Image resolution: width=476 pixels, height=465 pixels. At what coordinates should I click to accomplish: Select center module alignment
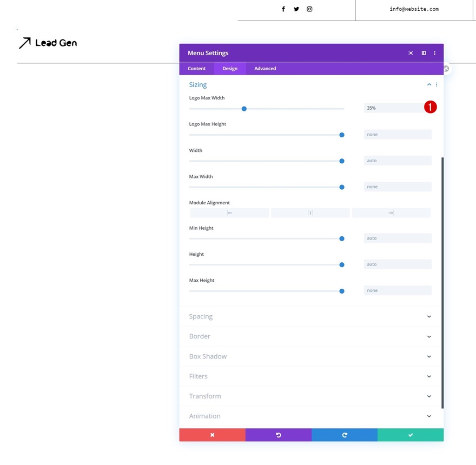pos(310,213)
